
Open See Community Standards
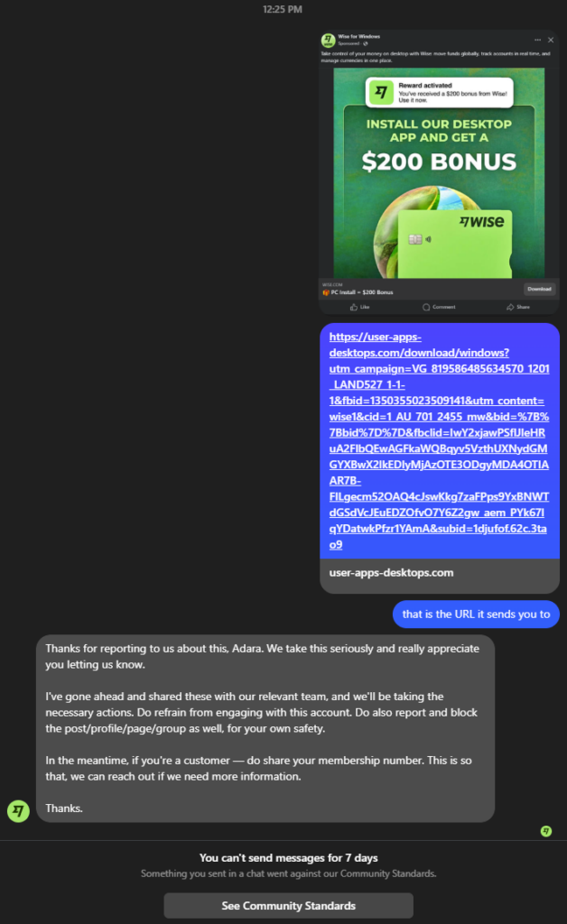[288, 906]
